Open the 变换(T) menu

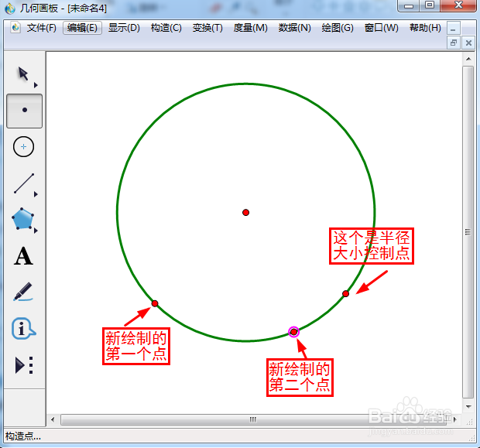[x=207, y=28]
